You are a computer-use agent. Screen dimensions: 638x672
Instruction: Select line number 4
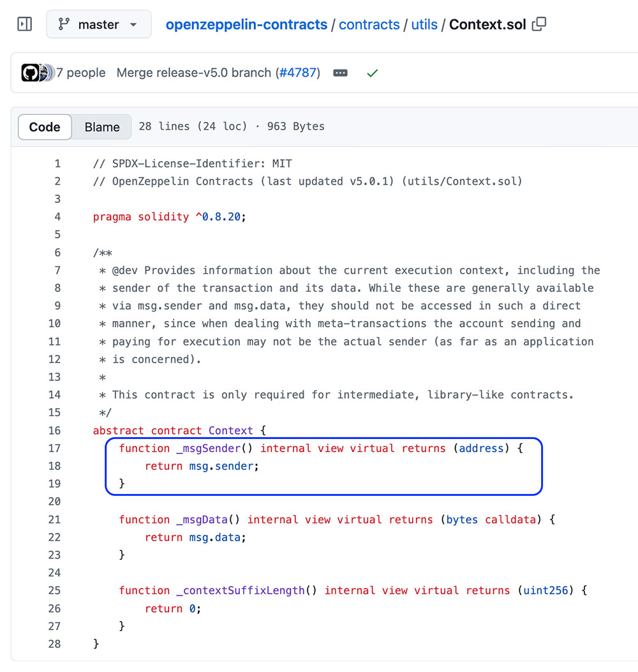coord(57,217)
